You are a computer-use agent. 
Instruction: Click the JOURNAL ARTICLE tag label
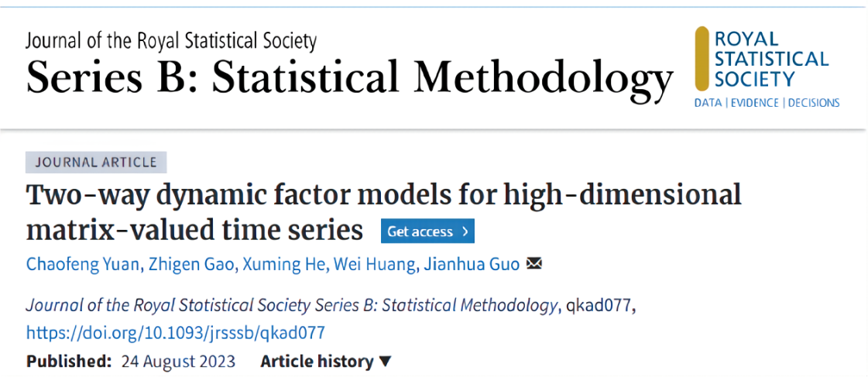96,163
